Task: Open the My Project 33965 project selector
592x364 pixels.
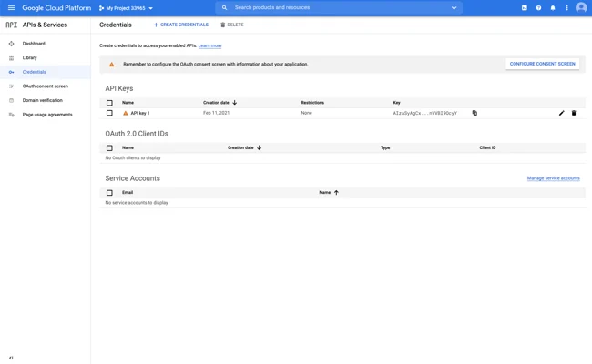Action: [x=126, y=8]
